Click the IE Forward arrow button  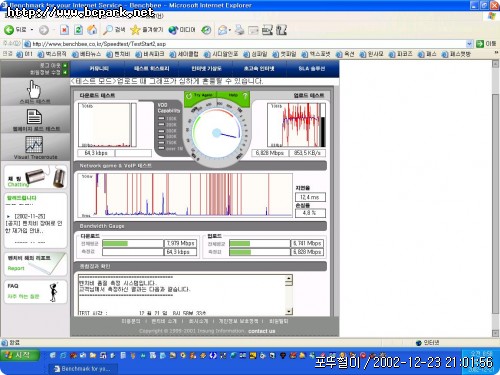[x=44, y=30]
